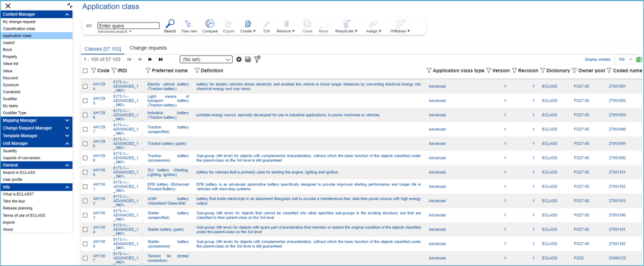
Task: Go to the last page of results
Action: (160, 59)
